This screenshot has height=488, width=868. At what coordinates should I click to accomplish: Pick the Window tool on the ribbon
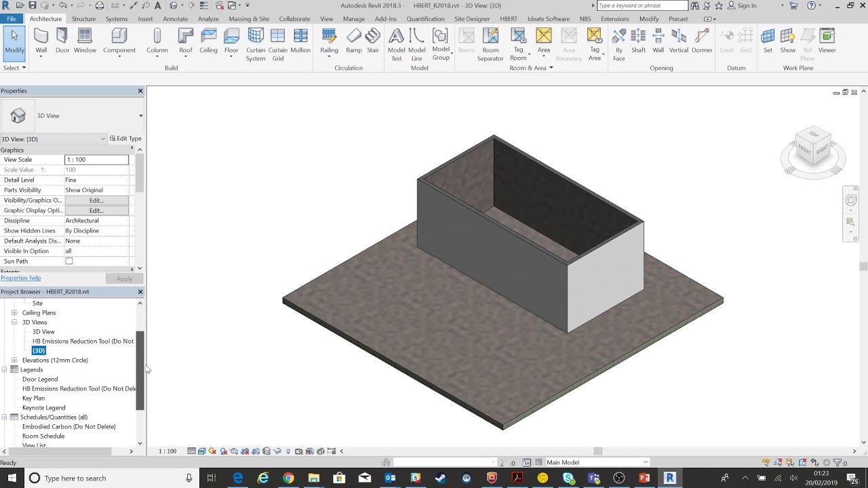85,41
